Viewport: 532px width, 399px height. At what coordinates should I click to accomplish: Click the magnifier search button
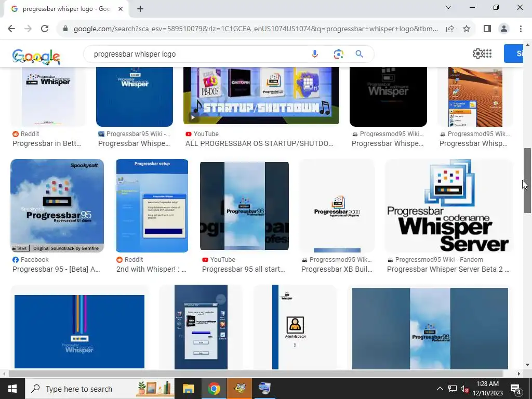point(360,54)
